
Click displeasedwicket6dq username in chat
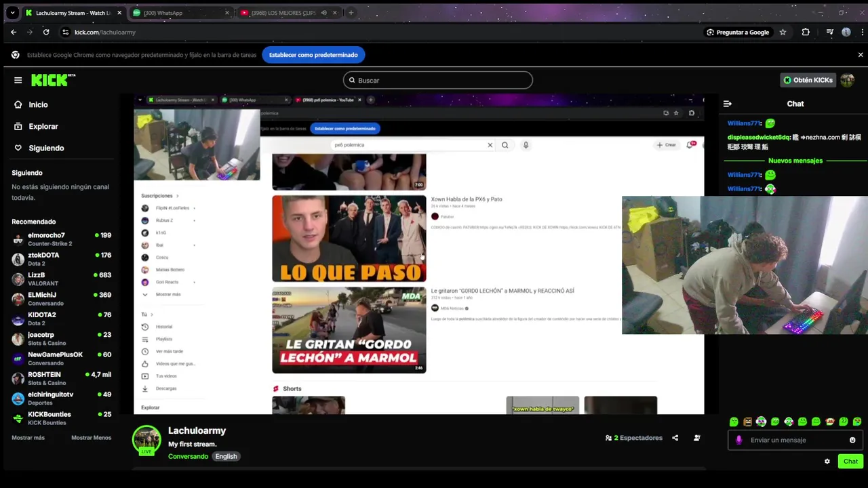759,138
